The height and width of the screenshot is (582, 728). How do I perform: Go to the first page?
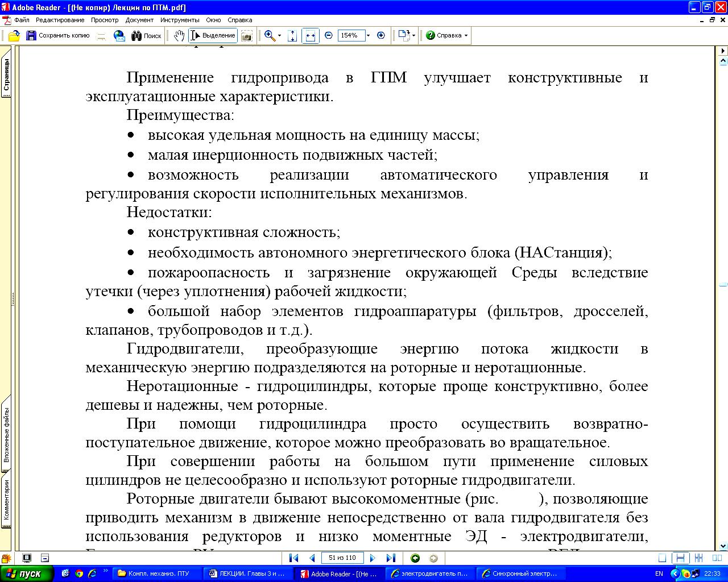[x=293, y=558]
